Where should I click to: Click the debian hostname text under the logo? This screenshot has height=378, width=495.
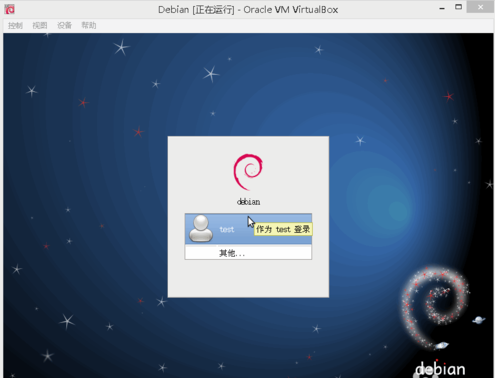pyautogui.click(x=248, y=202)
